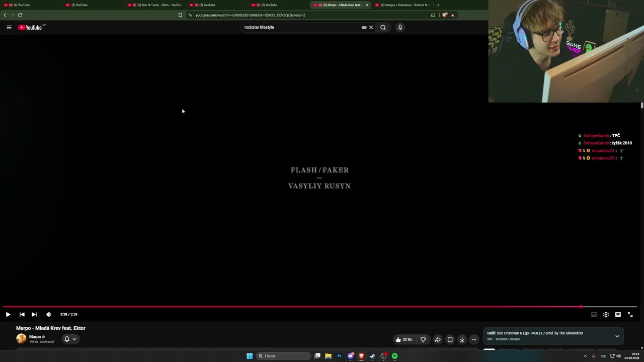
Task: Switch to the first YouTube tab
Action: 31,5
